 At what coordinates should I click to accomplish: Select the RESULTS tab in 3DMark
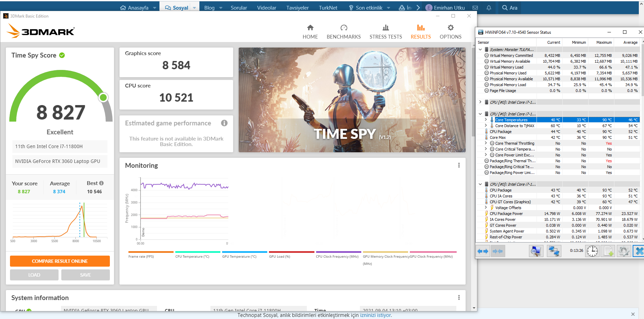coord(420,32)
